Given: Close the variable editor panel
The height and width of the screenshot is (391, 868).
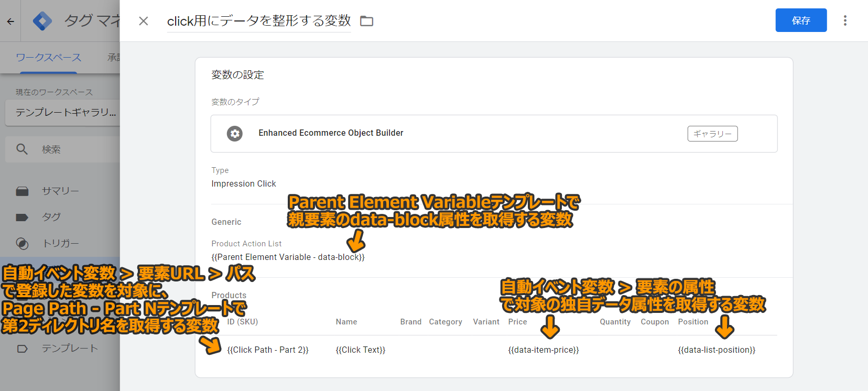Looking at the screenshot, I should click(144, 21).
